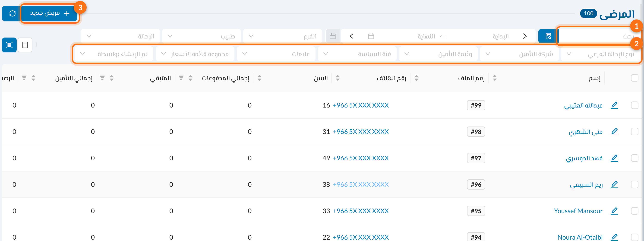This screenshot has width=644, height=241.
Task: Open patient link Youssef Mansour
Action: pyautogui.click(x=578, y=211)
